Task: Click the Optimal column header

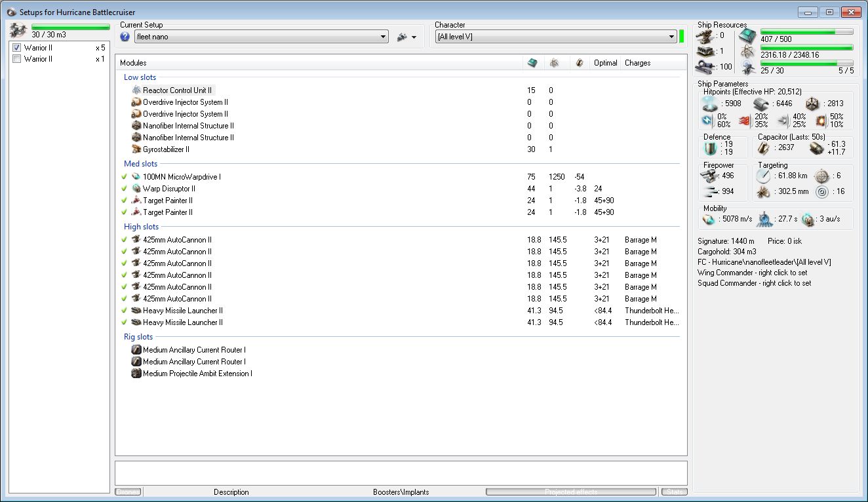Action: (605, 63)
